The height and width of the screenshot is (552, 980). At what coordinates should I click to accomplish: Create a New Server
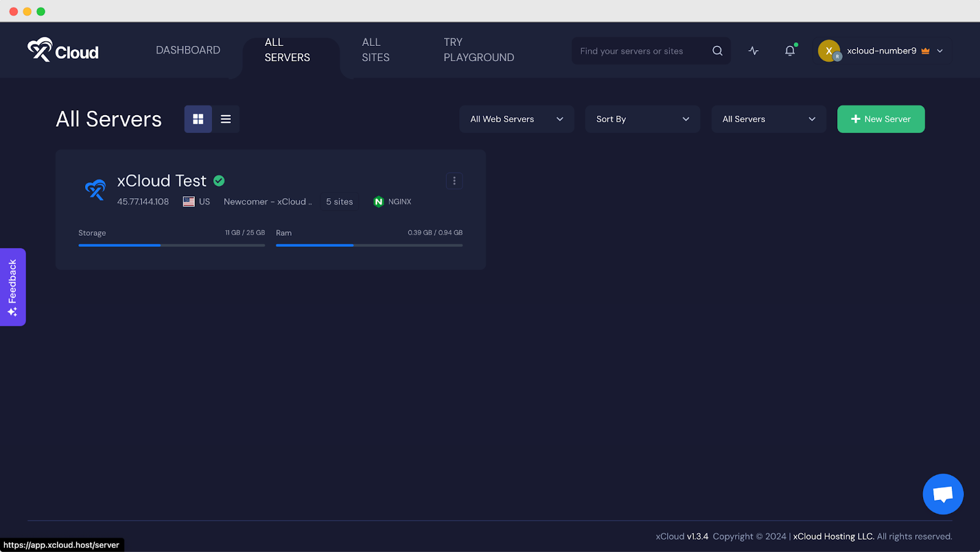880,119
